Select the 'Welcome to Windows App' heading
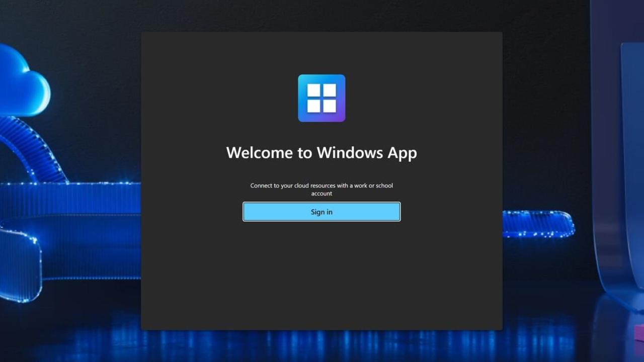This screenshot has height=362, width=644. pos(321,153)
